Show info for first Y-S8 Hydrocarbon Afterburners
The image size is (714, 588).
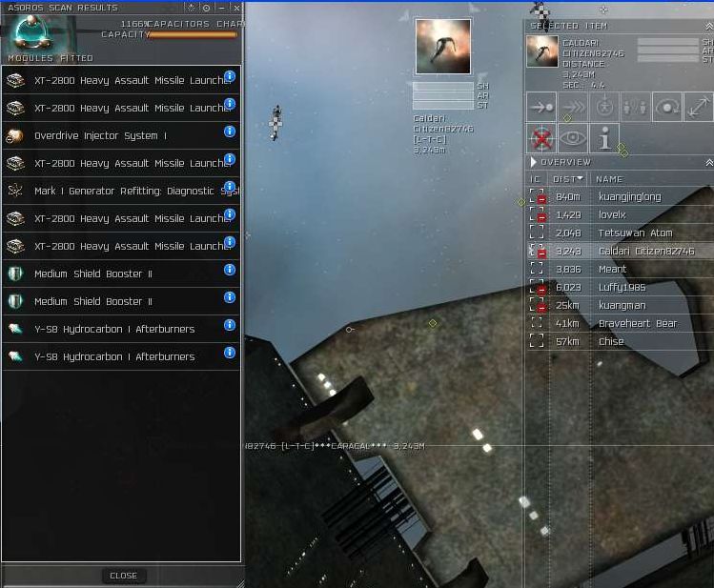click(x=230, y=325)
